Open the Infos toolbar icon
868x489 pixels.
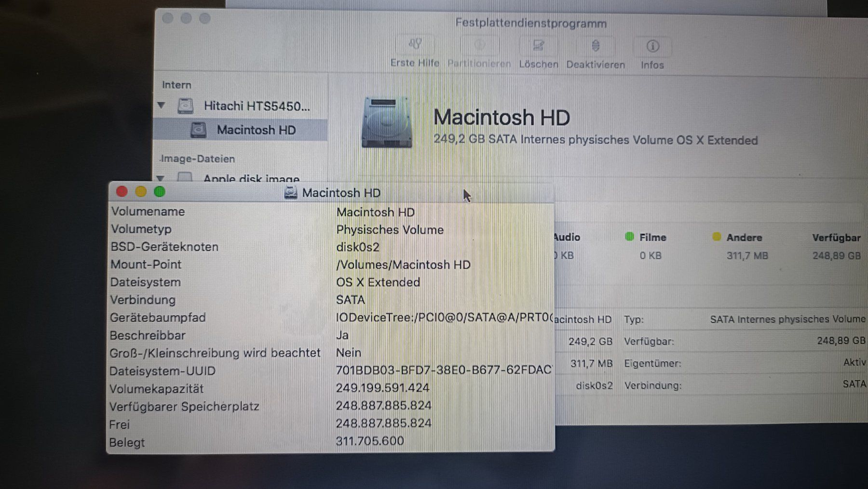(x=652, y=46)
